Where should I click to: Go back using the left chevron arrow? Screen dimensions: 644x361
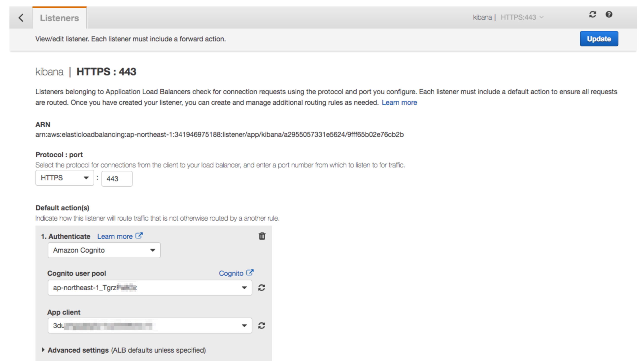point(21,18)
